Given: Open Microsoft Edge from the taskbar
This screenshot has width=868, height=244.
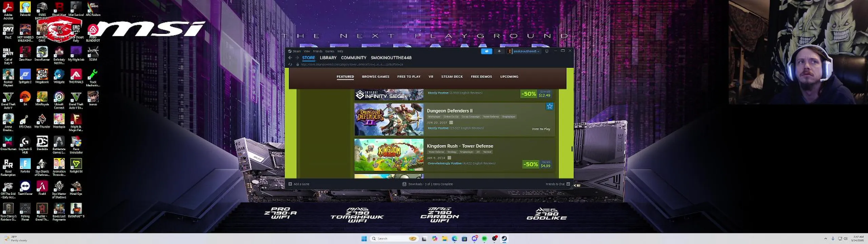Looking at the screenshot, I should pyautogui.click(x=454, y=239).
